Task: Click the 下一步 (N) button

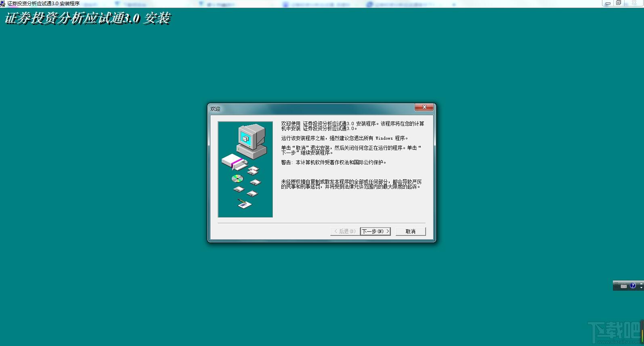Action: (375, 231)
